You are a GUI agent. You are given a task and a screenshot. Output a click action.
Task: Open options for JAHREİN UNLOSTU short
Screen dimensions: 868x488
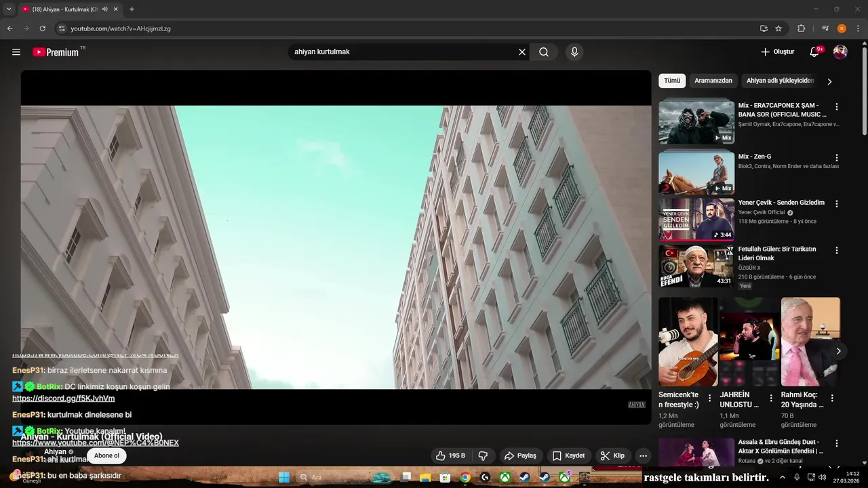(771, 399)
